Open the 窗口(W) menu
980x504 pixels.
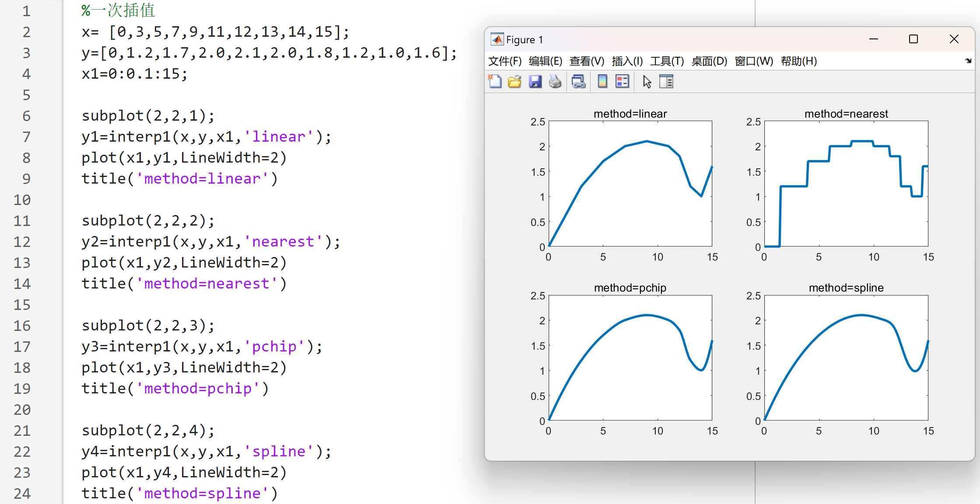pos(754,61)
